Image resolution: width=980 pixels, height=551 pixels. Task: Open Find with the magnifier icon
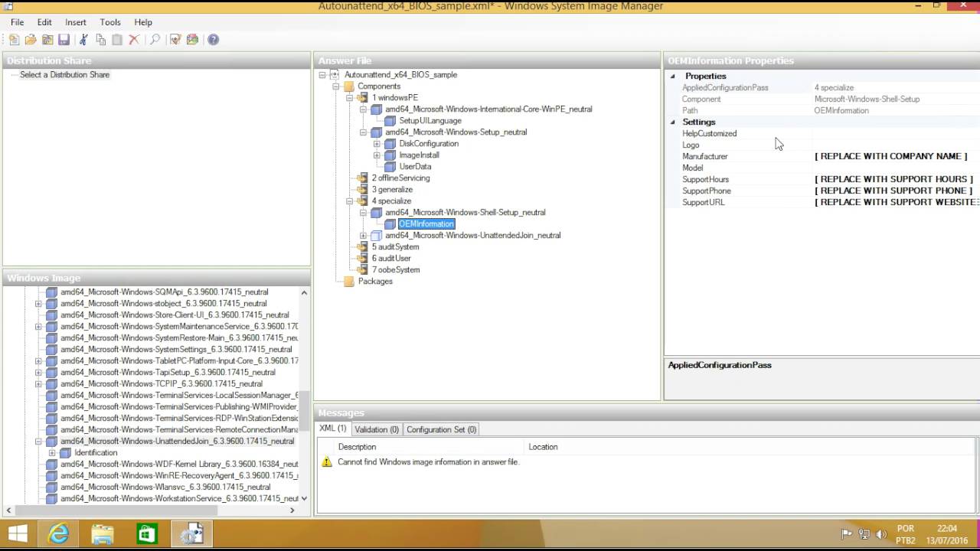point(155,40)
